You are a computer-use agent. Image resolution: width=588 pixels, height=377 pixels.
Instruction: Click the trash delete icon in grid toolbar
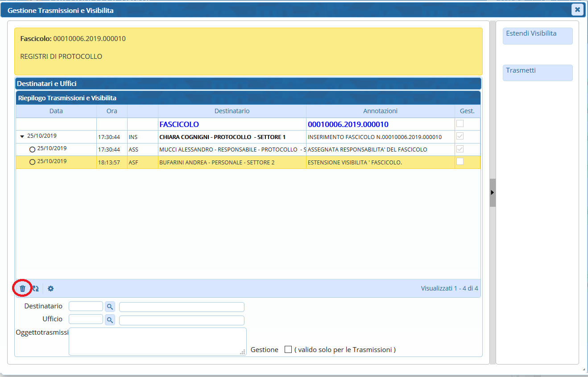(x=22, y=288)
